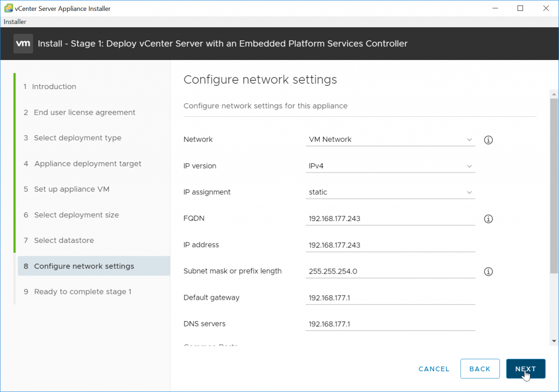Click the Network field label
The width and height of the screenshot is (559, 392).
coord(198,139)
